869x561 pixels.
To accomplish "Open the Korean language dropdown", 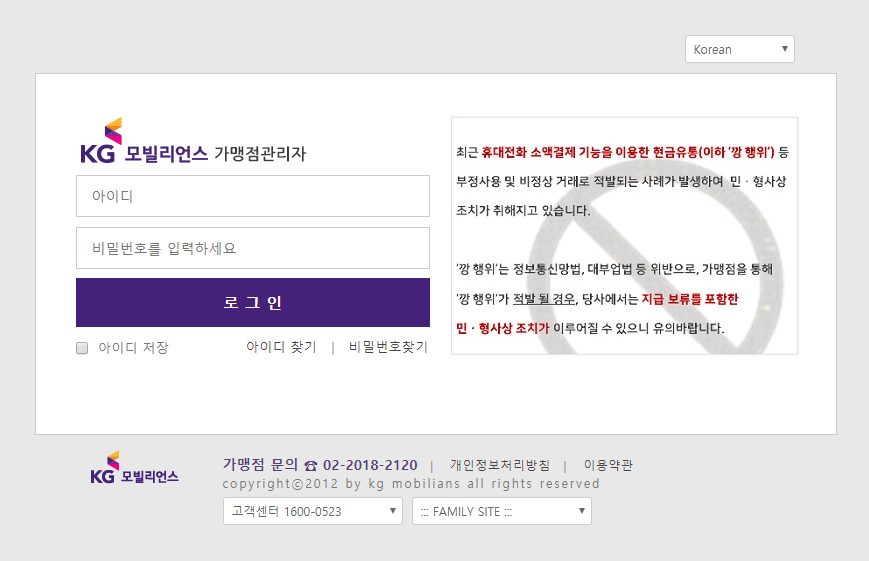I will [739, 49].
